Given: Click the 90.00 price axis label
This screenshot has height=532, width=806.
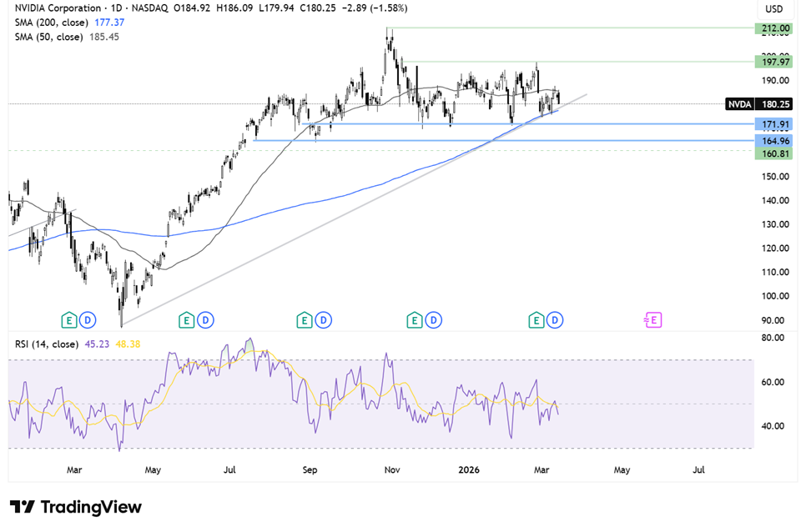Looking at the screenshot, I should click(773, 320).
